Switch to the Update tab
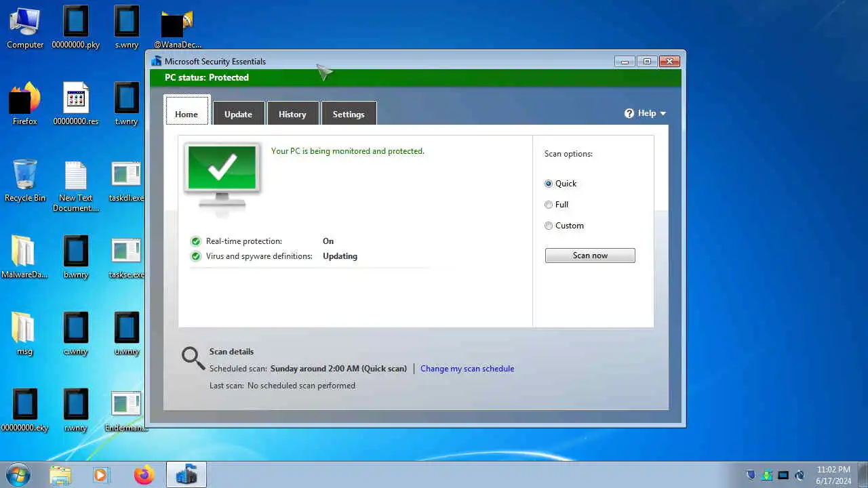The height and width of the screenshot is (488, 868). pyautogui.click(x=238, y=113)
